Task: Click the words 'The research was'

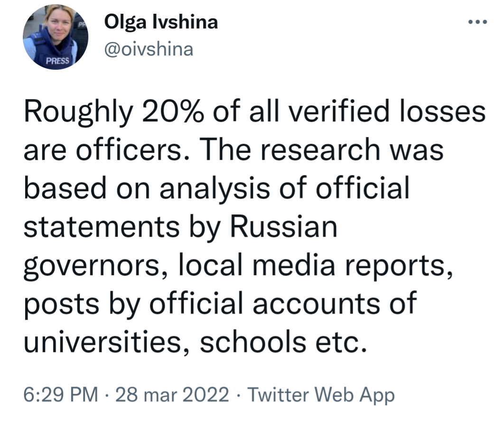Action: pos(322,150)
